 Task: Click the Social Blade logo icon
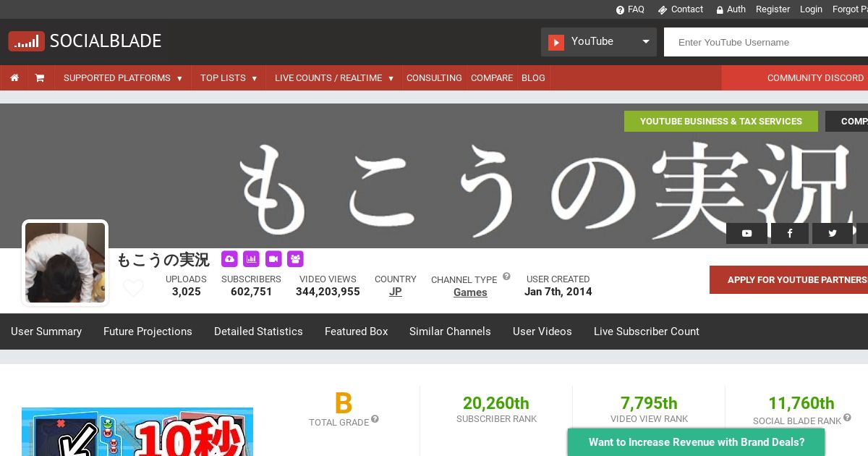tap(26, 41)
